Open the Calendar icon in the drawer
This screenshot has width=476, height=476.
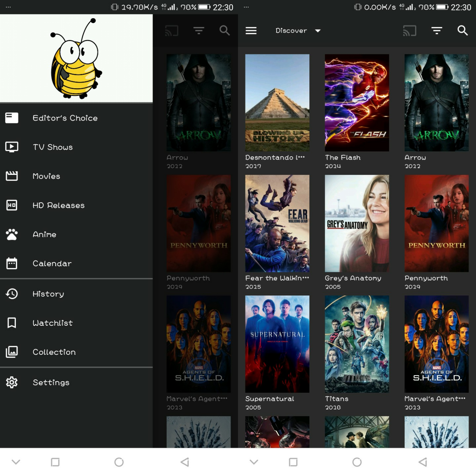pos(12,263)
